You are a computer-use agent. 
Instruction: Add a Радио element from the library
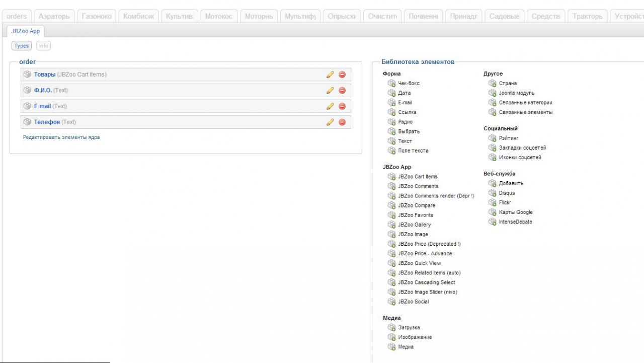click(405, 122)
